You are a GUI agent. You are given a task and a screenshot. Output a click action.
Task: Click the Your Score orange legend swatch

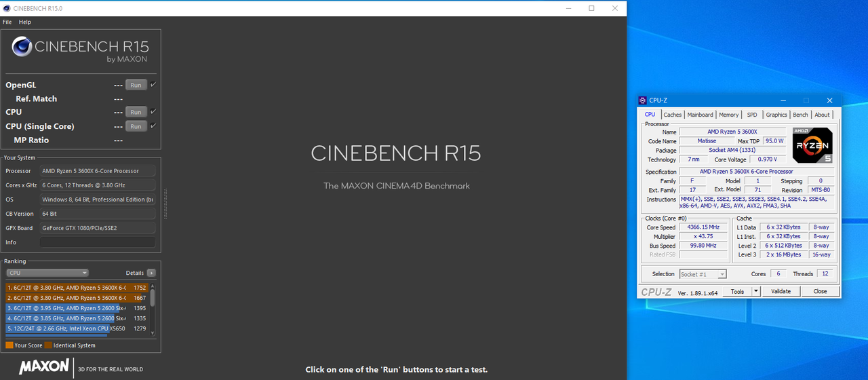(x=9, y=345)
